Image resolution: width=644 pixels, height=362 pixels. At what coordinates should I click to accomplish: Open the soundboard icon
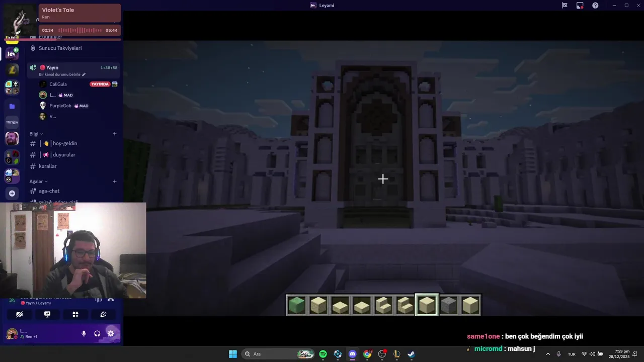click(103, 314)
